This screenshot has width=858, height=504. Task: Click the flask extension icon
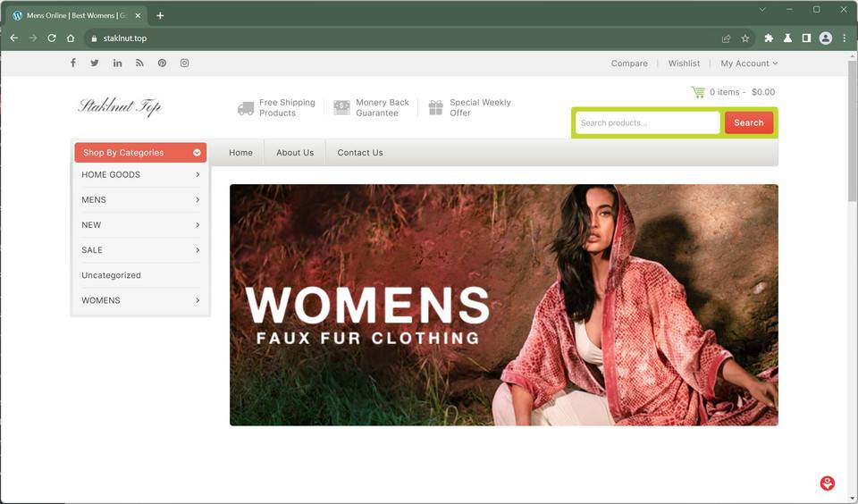pos(787,38)
